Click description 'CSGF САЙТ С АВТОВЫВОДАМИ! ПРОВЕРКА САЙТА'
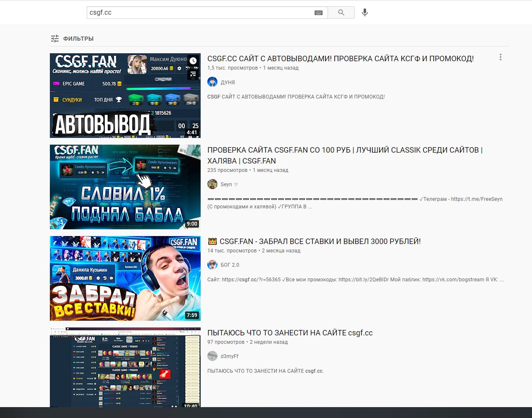This screenshot has width=532, height=418. [x=296, y=97]
